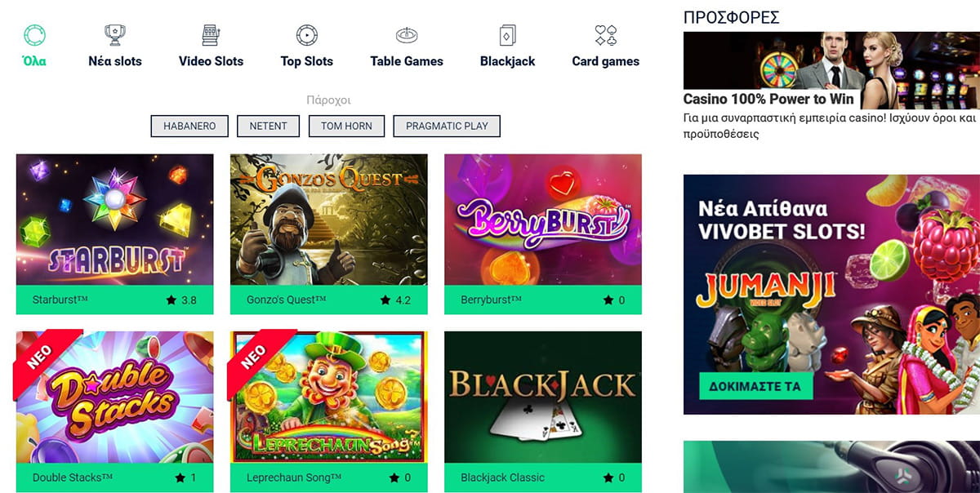
Task: Open the Νέα slots trophy icon
Action: pos(114,35)
